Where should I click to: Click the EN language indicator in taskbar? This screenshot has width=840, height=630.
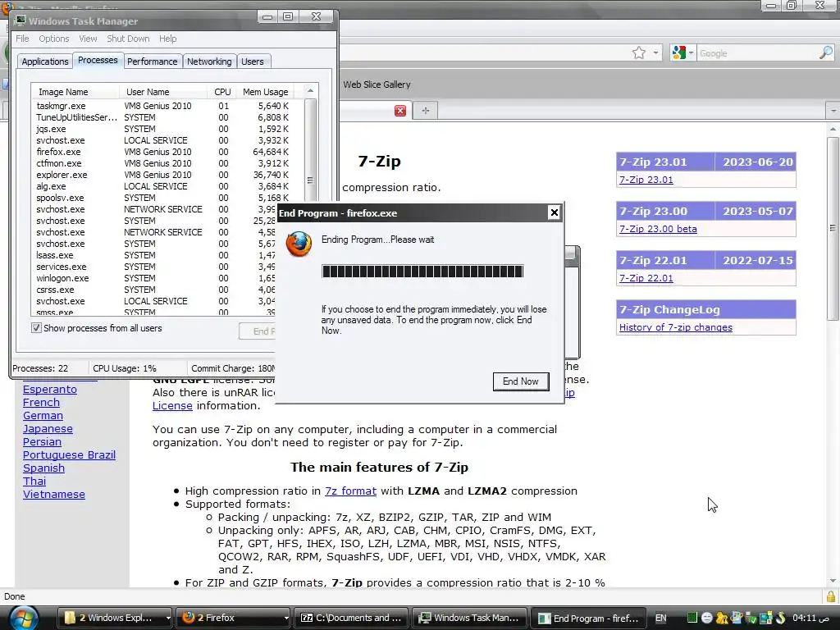[661, 618]
